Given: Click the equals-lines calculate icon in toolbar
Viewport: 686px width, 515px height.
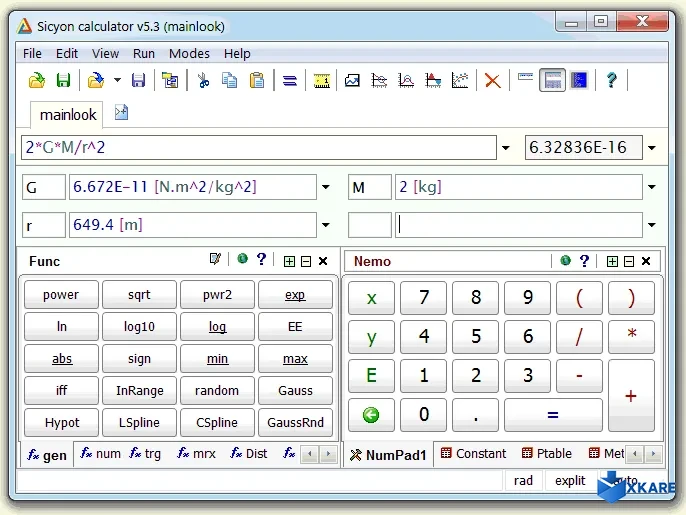Looking at the screenshot, I should coord(290,81).
